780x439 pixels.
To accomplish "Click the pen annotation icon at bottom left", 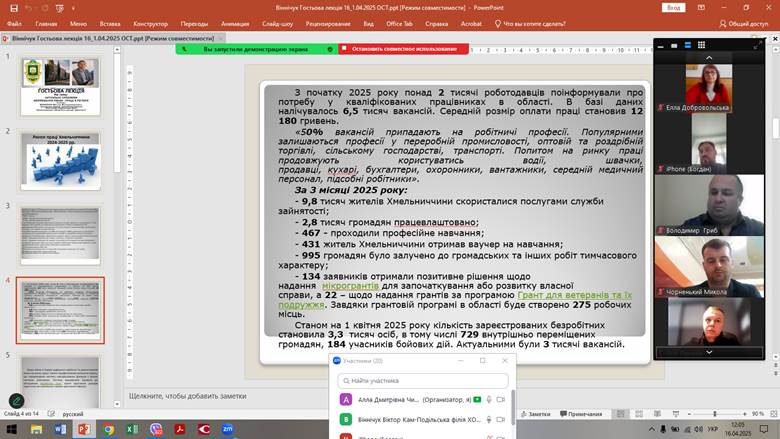I will pos(17,401).
